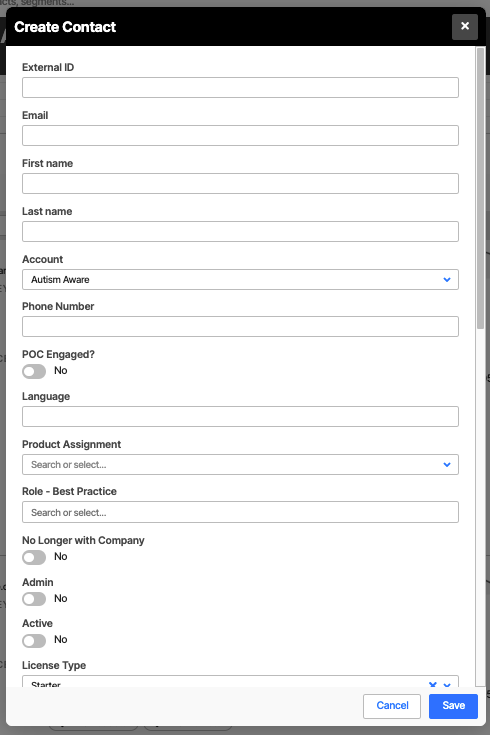490x735 pixels.
Task: Turn on the Admin toggle
Action: pos(34,599)
